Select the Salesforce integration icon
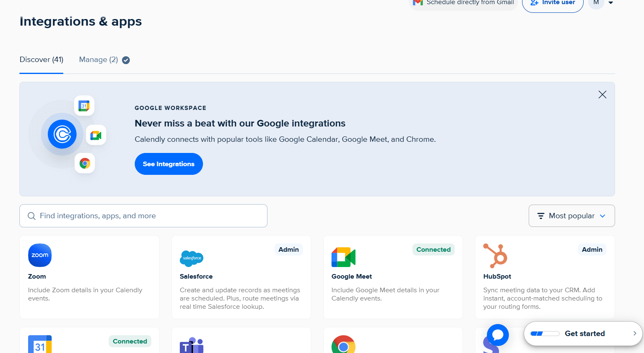This screenshot has width=644, height=353. 191,258
